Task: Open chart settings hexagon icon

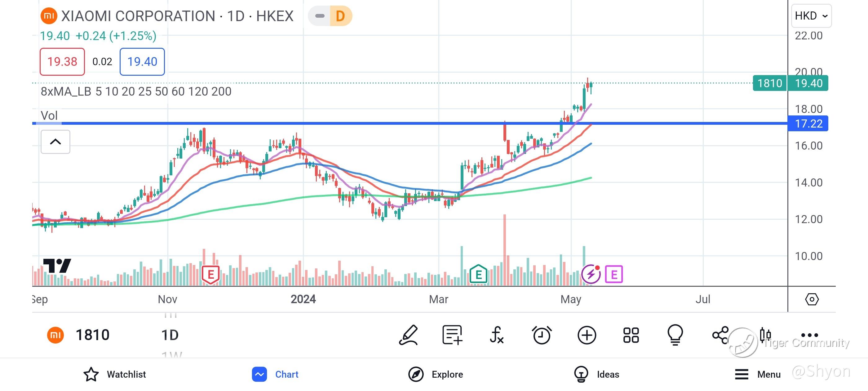Action: [812, 299]
